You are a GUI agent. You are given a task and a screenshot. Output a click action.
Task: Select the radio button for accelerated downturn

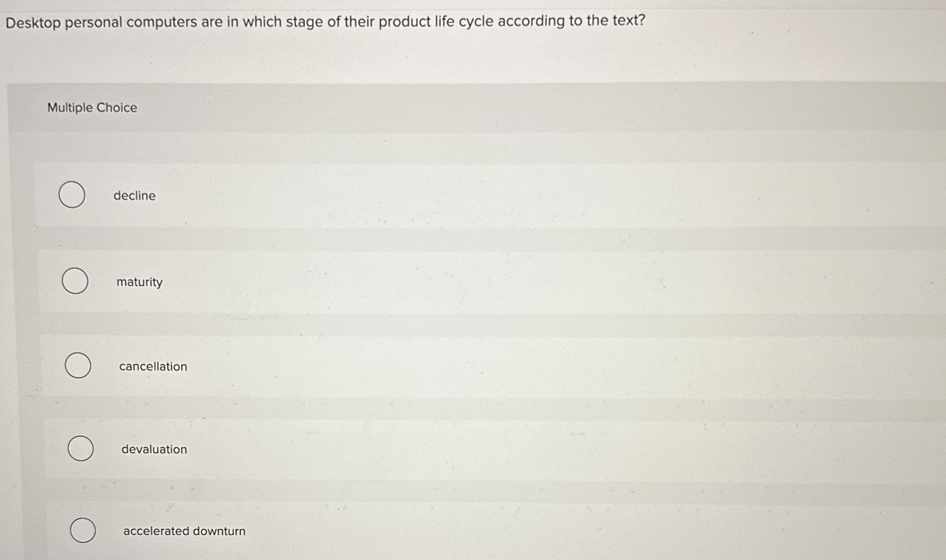(83, 530)
